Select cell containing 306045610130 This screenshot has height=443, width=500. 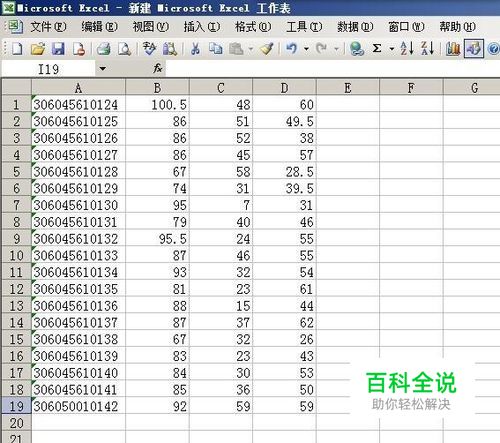[x=78, y=205]
